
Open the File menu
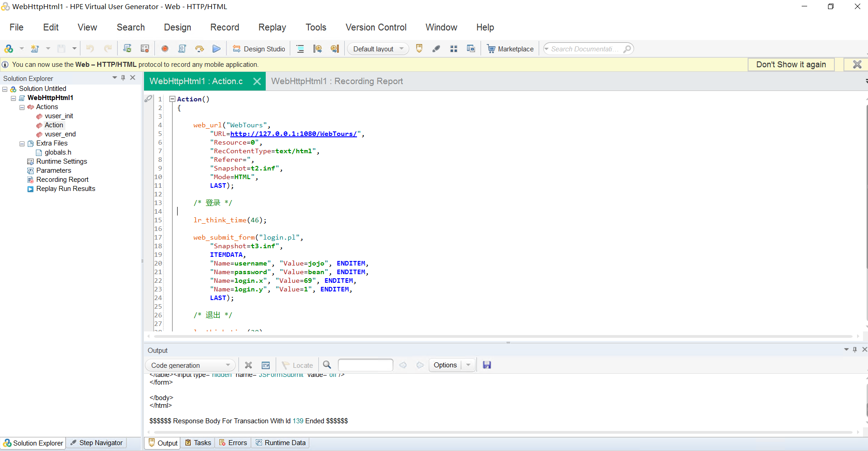tap(16, 27)
